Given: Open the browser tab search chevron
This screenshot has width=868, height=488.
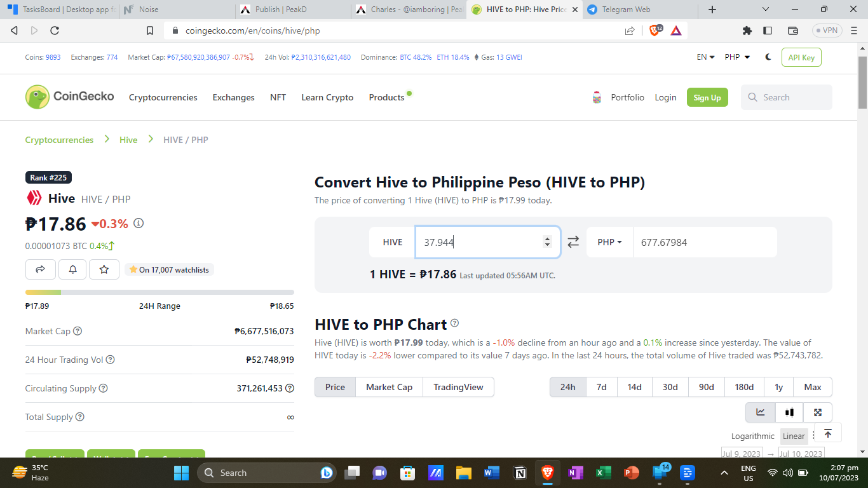Looking at the screenshot, I should click(x=766, y=10).
